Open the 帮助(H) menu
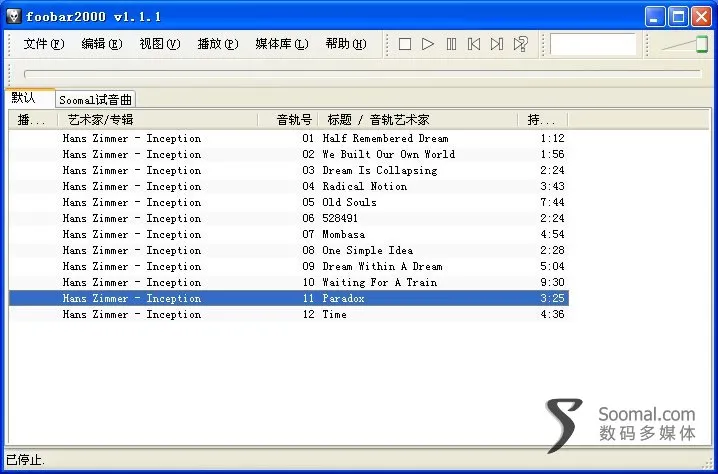This screenshot has width=718, height=474. (346, 44)
